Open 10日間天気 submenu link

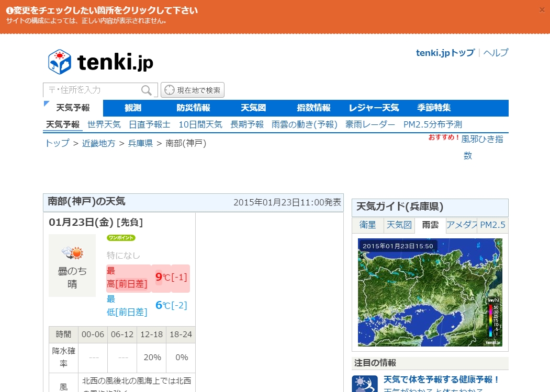[200, 125]
